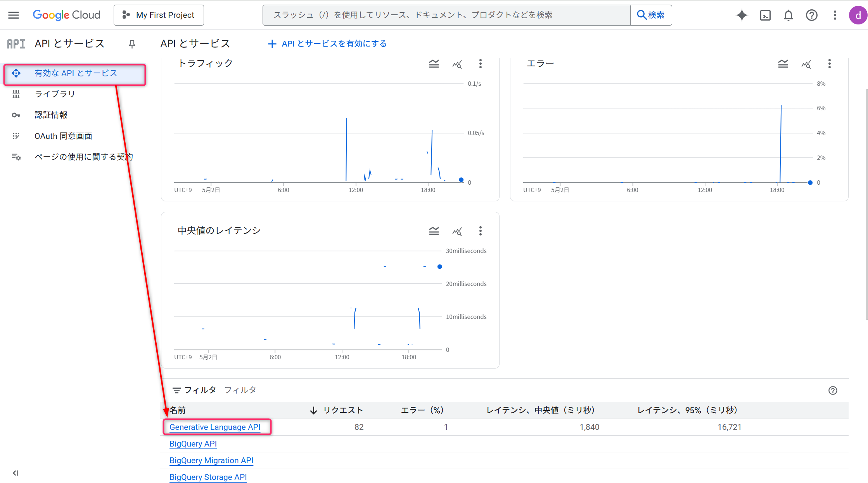Viewport: 868px width, 483px height.
Task: Click the ライブラリ grid icon
Action: click(16, 94)
